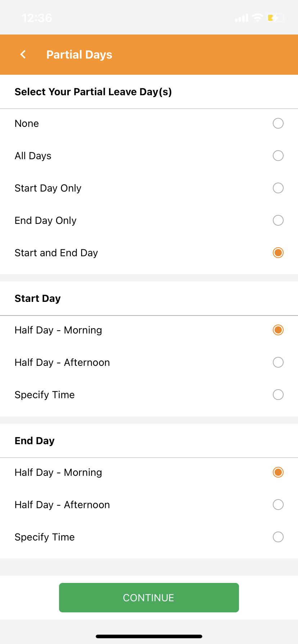Select the None radio option
Viewport: 298px width, 644px height.
278,123
